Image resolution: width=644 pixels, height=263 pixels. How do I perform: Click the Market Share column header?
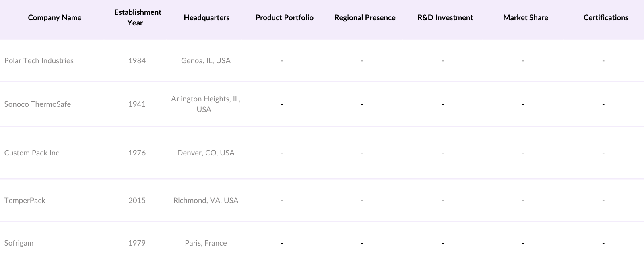[526, 18]
